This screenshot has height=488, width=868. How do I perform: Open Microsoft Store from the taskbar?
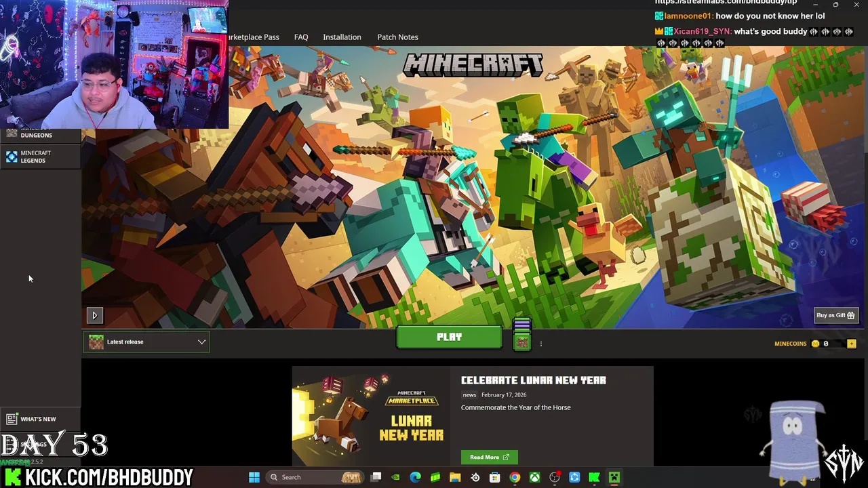pos(495,477)
